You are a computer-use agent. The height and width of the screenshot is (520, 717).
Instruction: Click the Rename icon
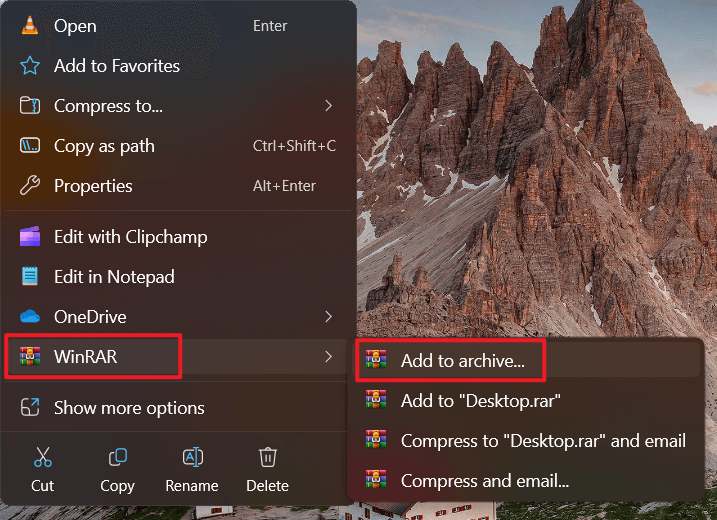(192, 459)
